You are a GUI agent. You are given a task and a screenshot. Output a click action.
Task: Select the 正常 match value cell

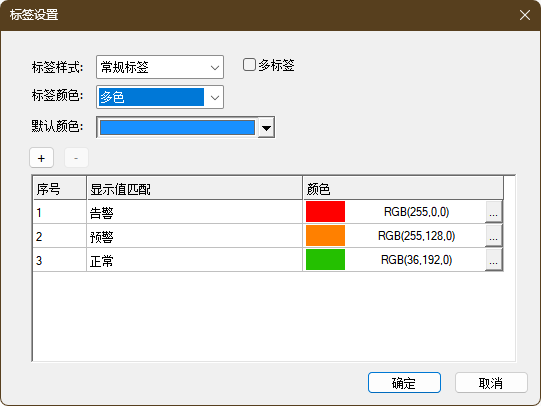pyautogui.click(x=195, y=260)
